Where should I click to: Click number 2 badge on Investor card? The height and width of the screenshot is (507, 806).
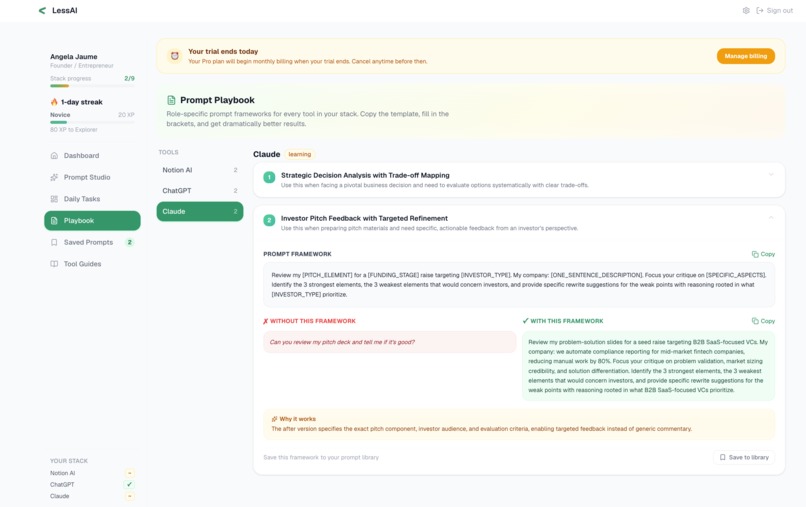[x=269, y=220]
